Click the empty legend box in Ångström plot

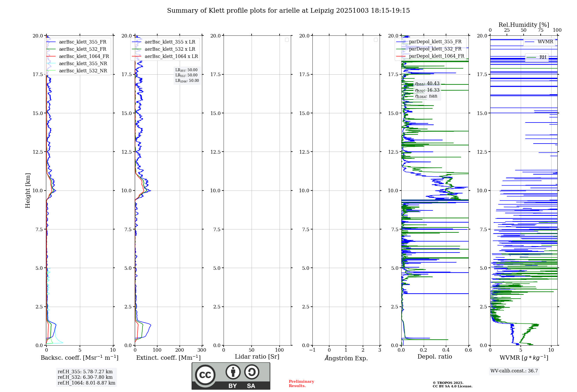tap(376, 40)
